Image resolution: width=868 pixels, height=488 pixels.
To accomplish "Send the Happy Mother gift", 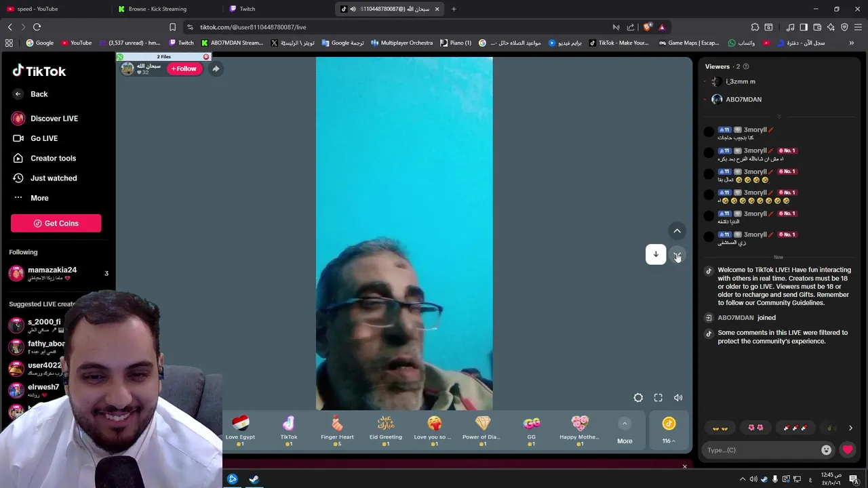I will pos(580,430).
